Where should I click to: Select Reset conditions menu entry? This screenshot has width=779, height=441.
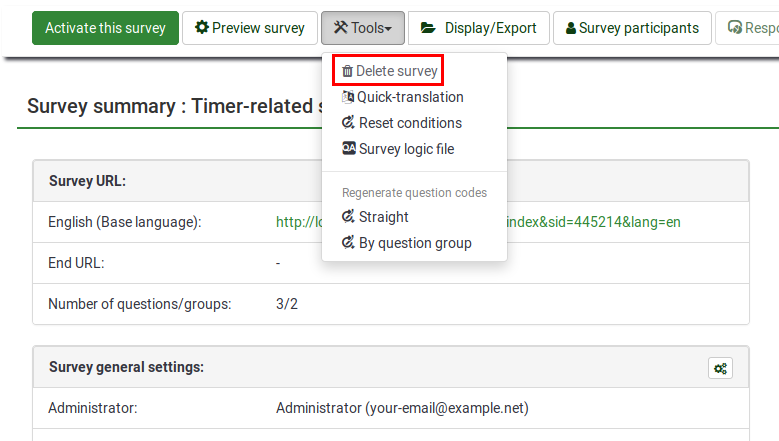tap(410, 123)
